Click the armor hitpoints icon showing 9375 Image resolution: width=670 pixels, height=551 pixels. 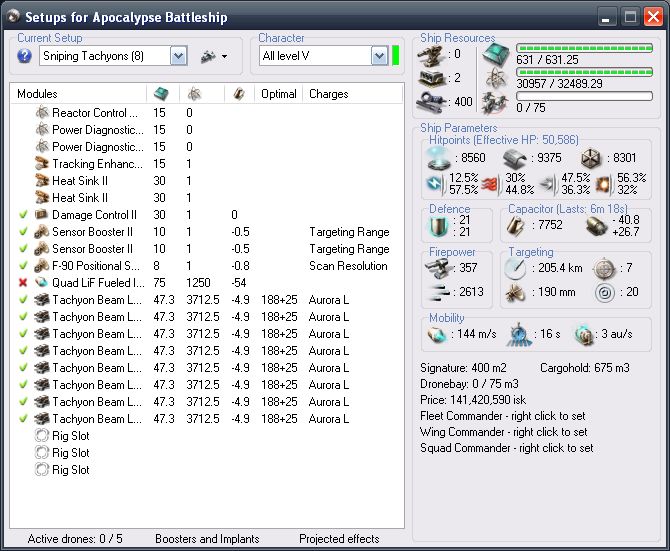(517, 158)
